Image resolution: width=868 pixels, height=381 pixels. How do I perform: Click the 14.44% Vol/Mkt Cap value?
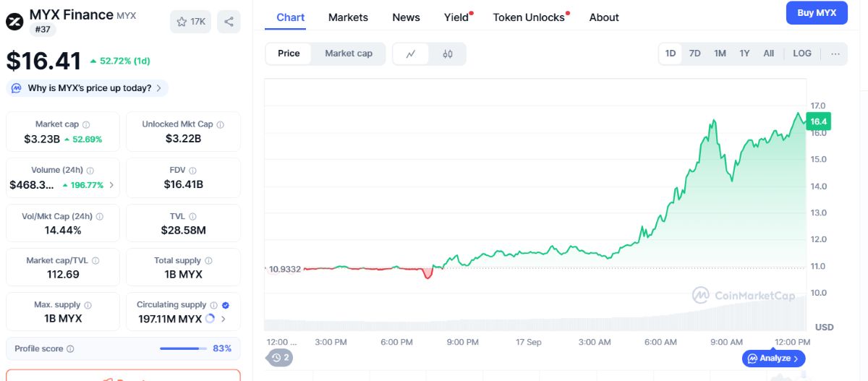pos(62,230)
